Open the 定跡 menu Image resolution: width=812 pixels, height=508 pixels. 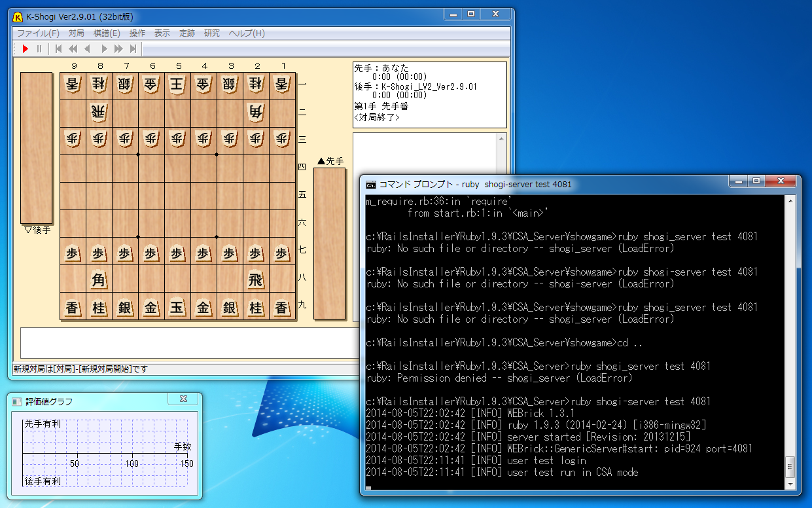tap(187, 33)
